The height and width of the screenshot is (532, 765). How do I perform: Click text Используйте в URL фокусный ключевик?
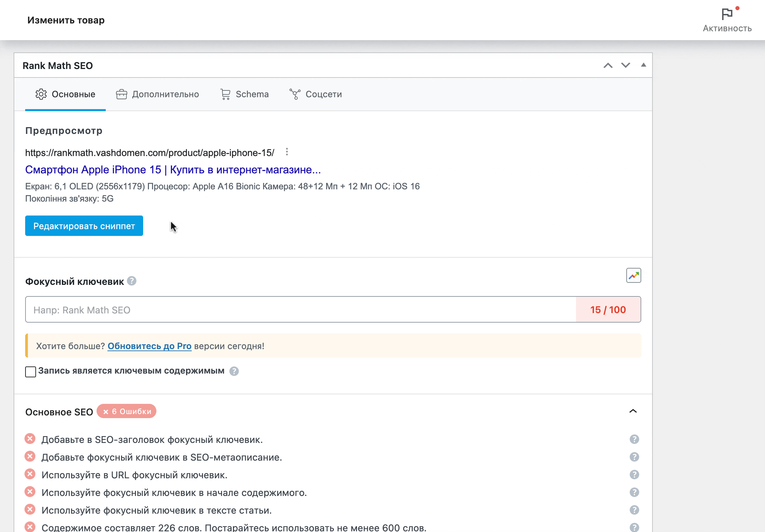click(134, 475)
